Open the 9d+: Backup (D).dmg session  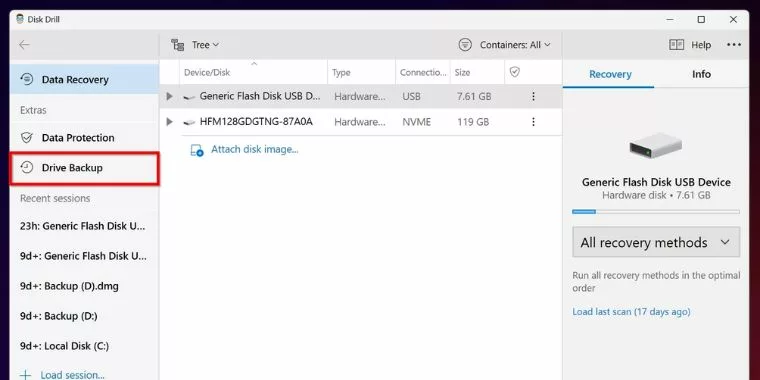69,286
